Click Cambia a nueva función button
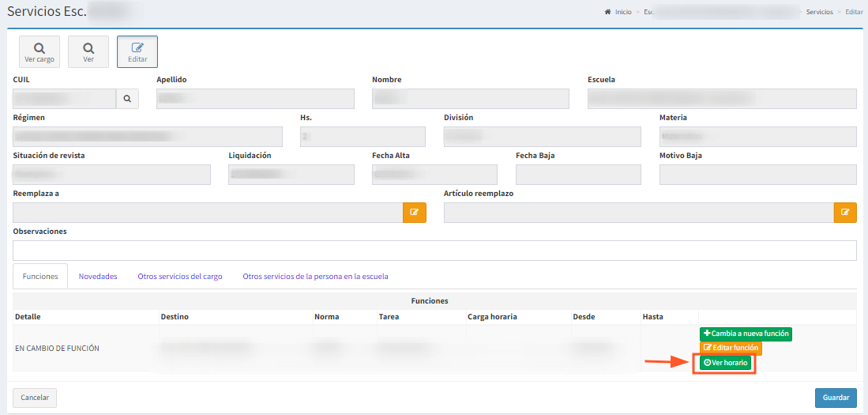Image resolution: width=868 pixels, height=415 pixels. [x=746, y=334]
